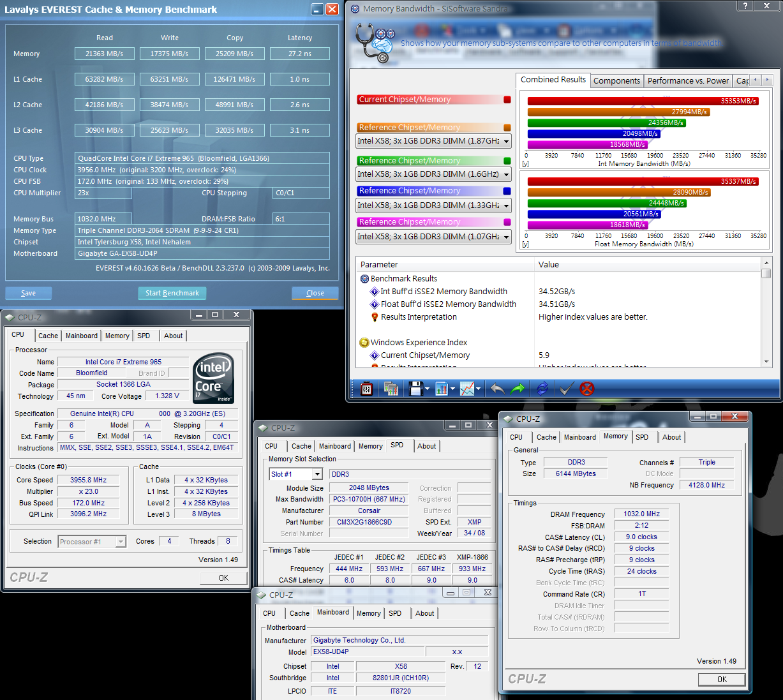
Task: Click the bar chart icon in Sandra toolbar
Action: [x=441, y=388]
